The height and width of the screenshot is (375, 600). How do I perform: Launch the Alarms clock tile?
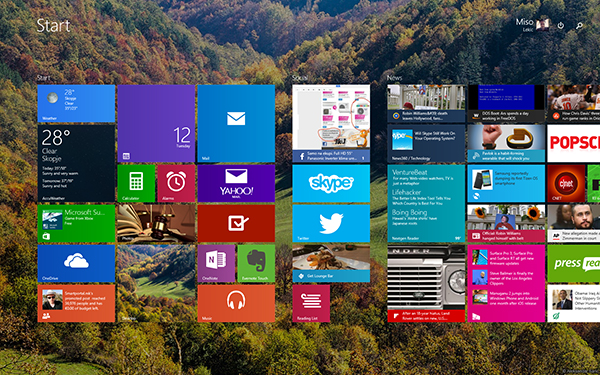pyautogui.click(x=176, y=183)
